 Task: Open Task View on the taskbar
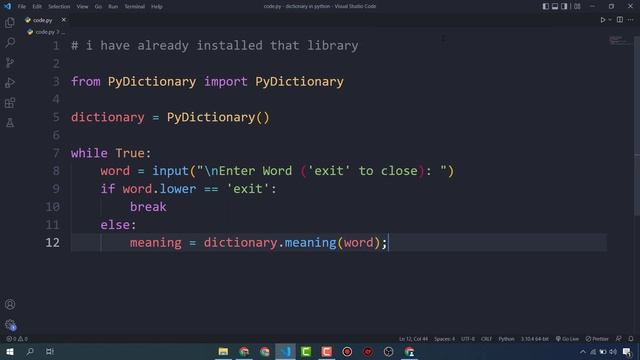50,351
